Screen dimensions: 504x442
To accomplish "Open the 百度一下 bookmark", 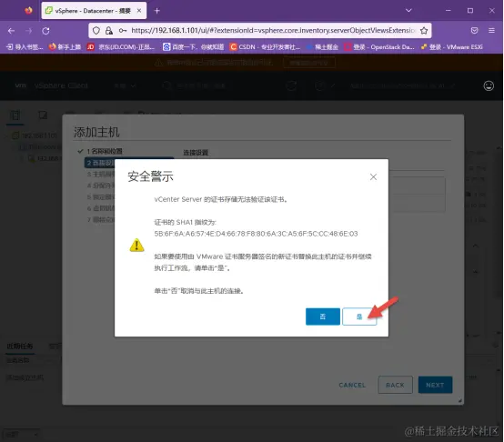I will click(x=193, y=47).
